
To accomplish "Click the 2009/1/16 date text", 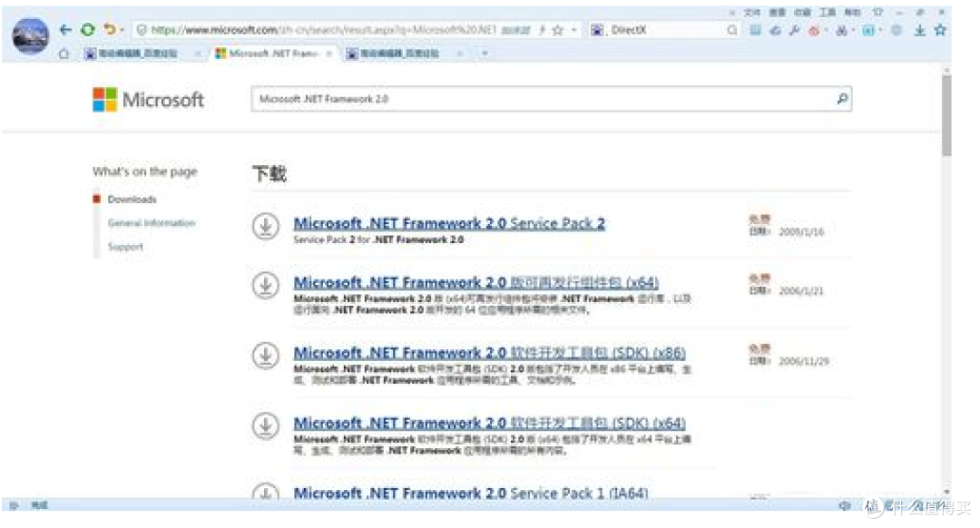I will pyautogui.click(x=801, y=232).
